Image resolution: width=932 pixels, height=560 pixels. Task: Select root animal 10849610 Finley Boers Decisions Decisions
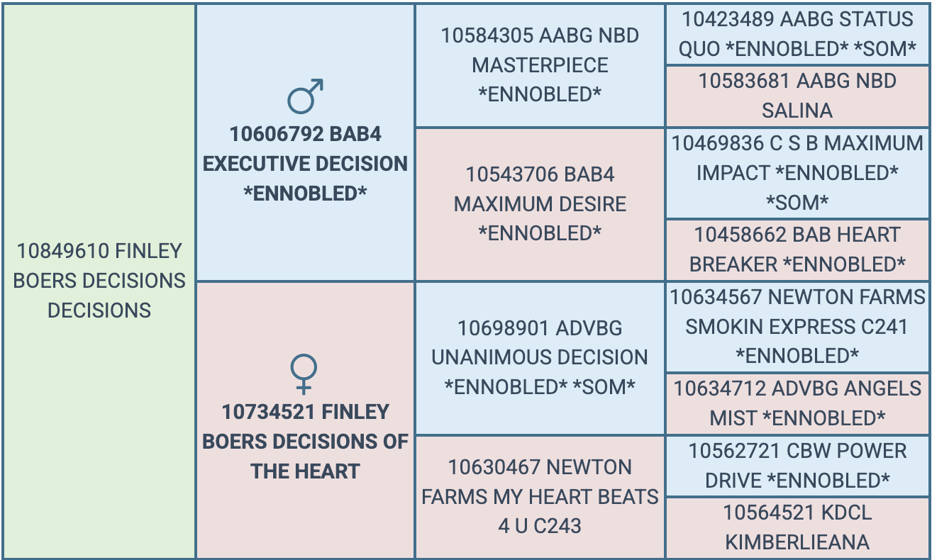99,281
